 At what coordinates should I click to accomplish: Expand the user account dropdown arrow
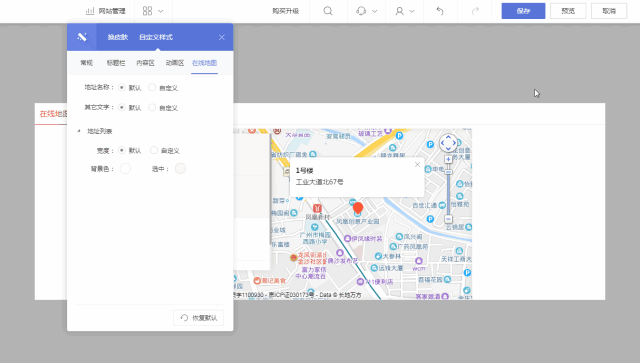click(x=412, y=11)
